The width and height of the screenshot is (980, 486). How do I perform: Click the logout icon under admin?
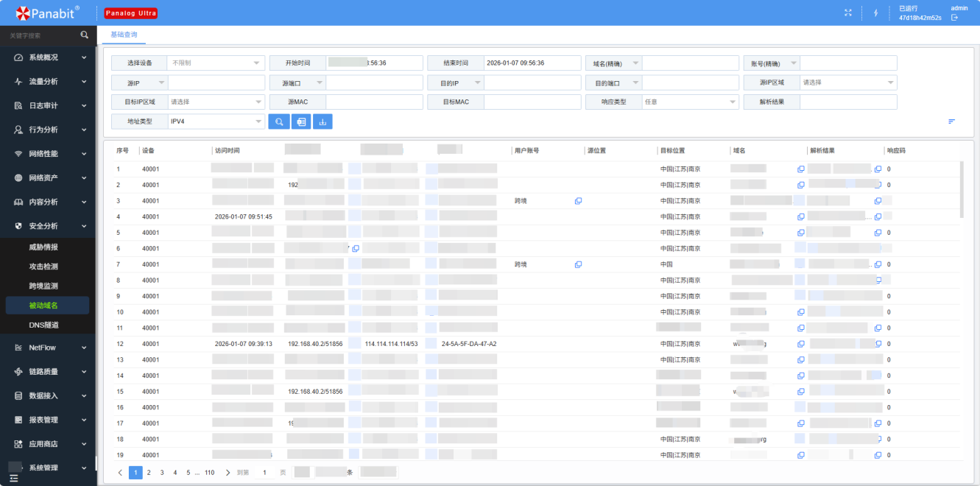tap(955, 18)
